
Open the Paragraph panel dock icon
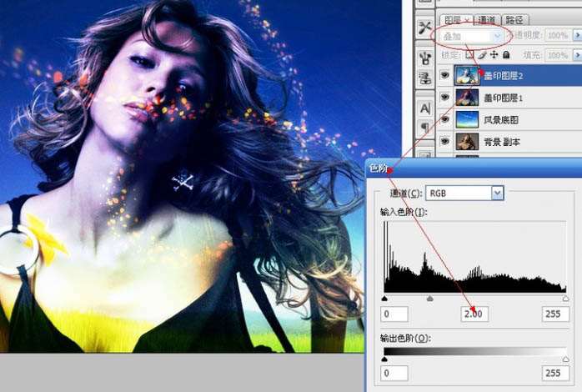(x=425, y=128)
